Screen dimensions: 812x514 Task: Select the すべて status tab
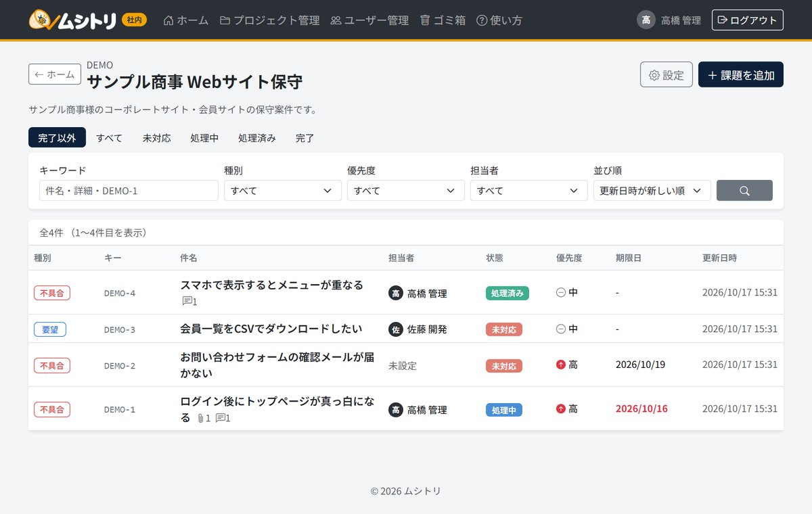[x=109, y=137]
